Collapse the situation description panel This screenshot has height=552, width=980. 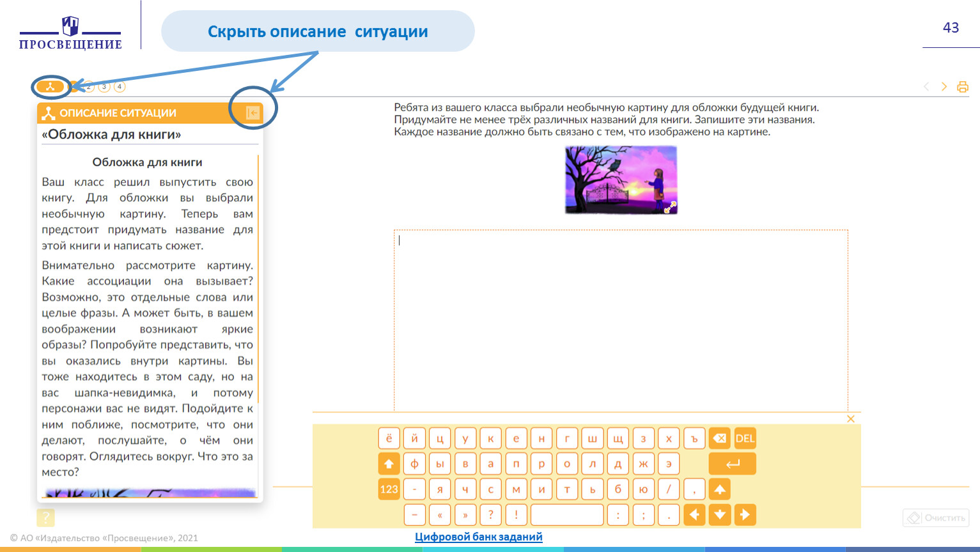pyautogui.click(x=253, y=113)
